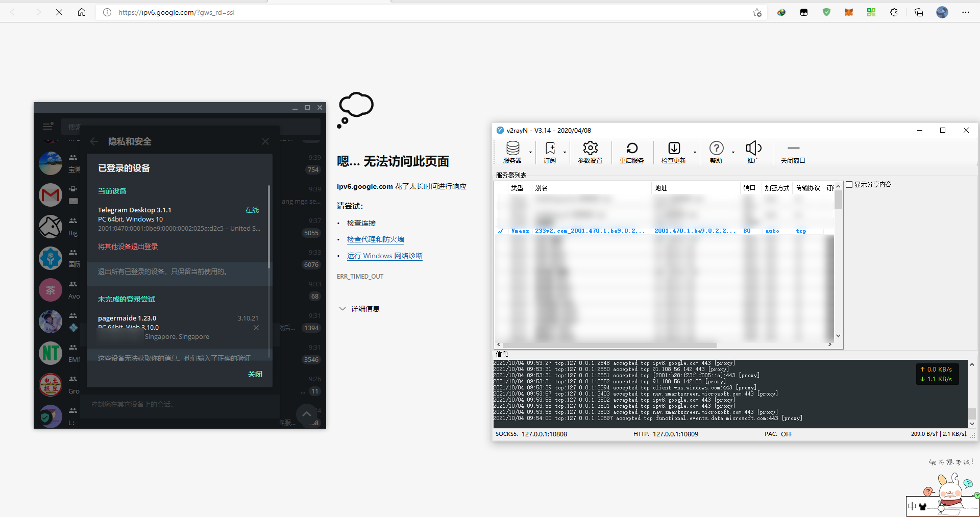Viewport: 980px width, 517px height.
Task: Click 将其他设备退出登录 in Telegram
Action: [128, 247]
